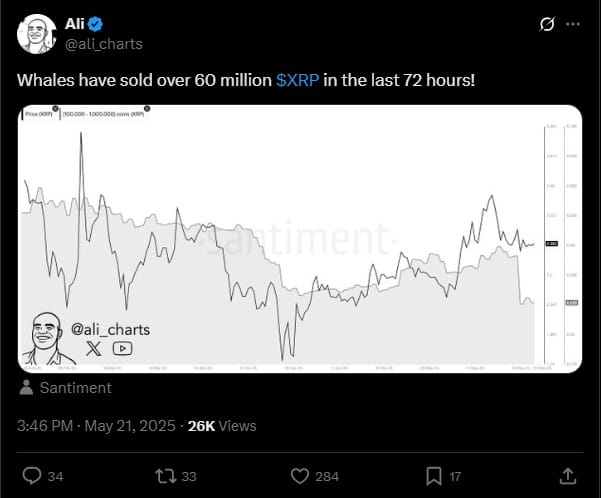Open Ali's profile avatar picture

coord(37,34)
